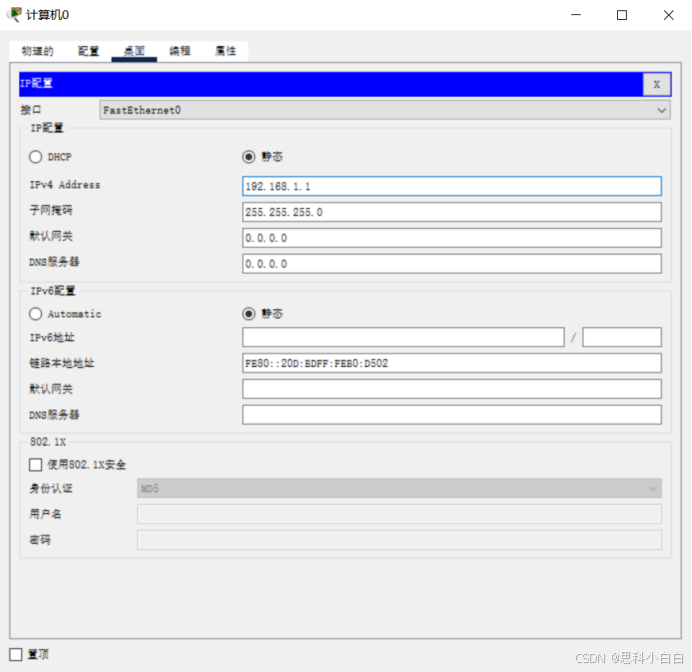The width and height of the screenshot is (692, 672).
Task: Open the 配置 tab
Action: click(x=88, y=51)
